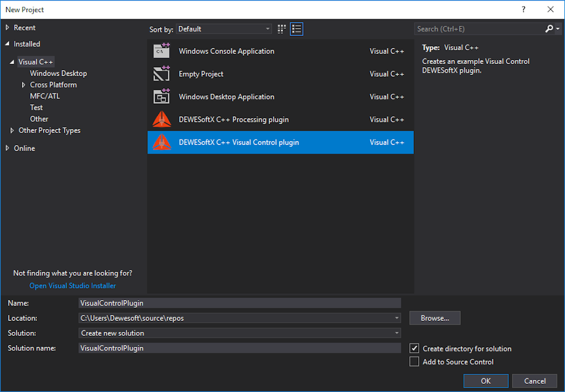Select the Test category
This screenshot has width=565, height=392.
(36, 108)
